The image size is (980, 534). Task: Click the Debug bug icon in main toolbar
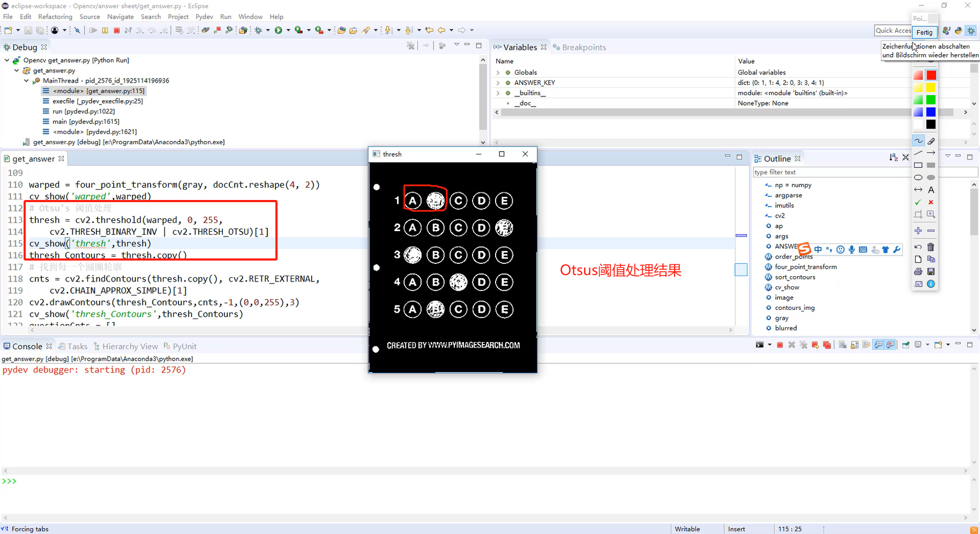pyautogui.click(x=258, y=30)
